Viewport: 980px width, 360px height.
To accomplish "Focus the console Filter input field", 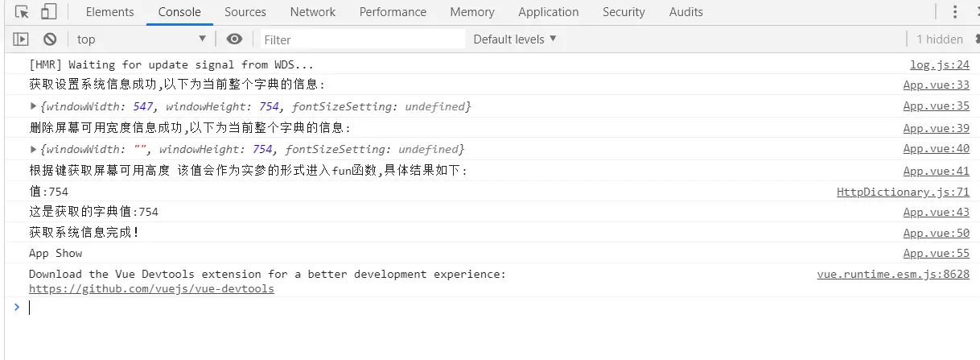I will pyautogui.click(x=363, y=39).
